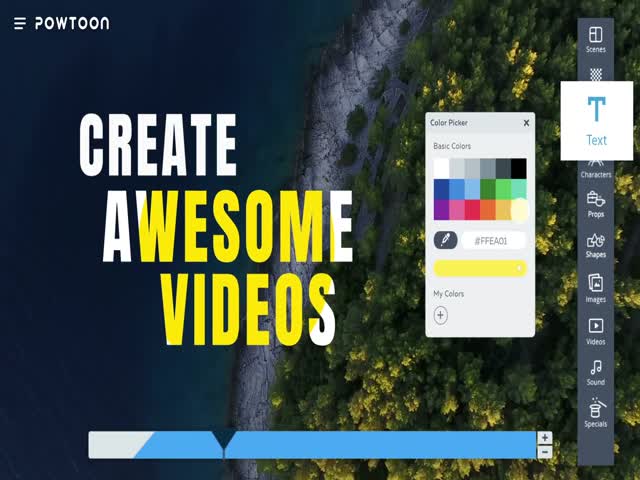Screen dimensions: 640x480
Task: Open the Videos panel
Action: coord(595,331)
